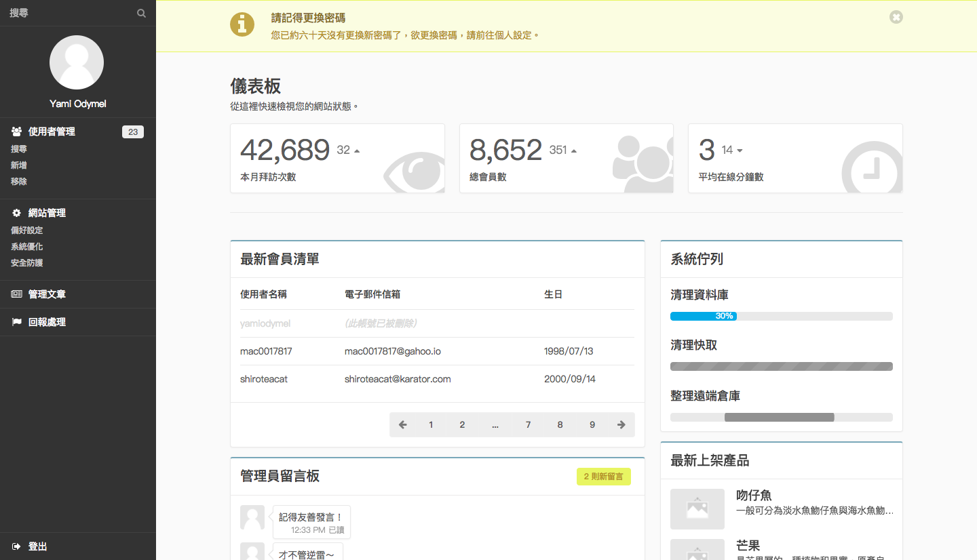The image size is (977, 560).
Task: Click the pagination ellipsis item
Action: click(x=495, y=424)
